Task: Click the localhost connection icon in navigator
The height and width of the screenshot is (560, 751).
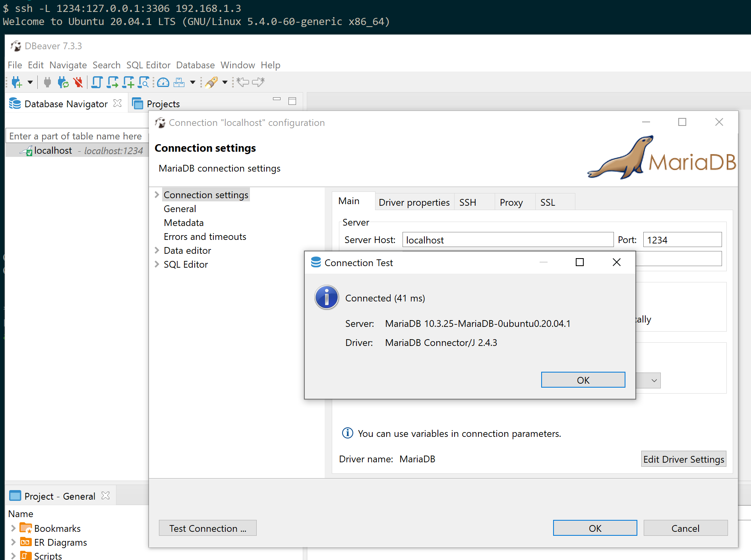Action: [x=27, y=151]
